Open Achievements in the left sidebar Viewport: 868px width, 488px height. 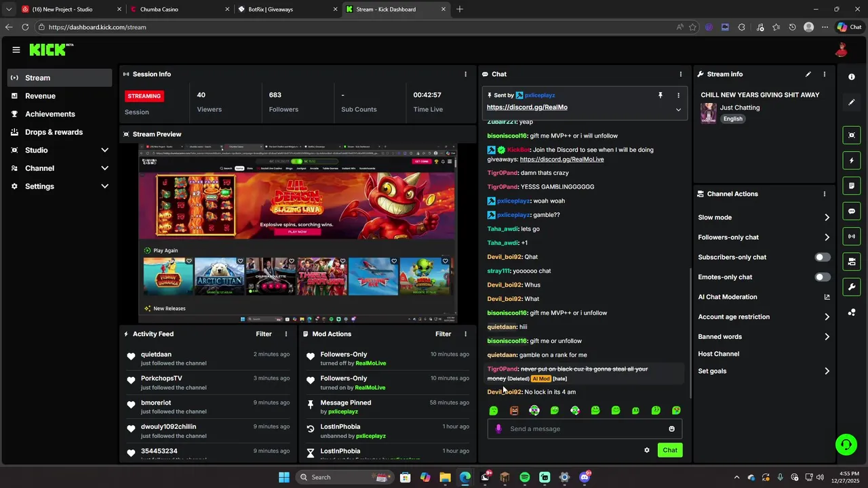coord(60,114)
